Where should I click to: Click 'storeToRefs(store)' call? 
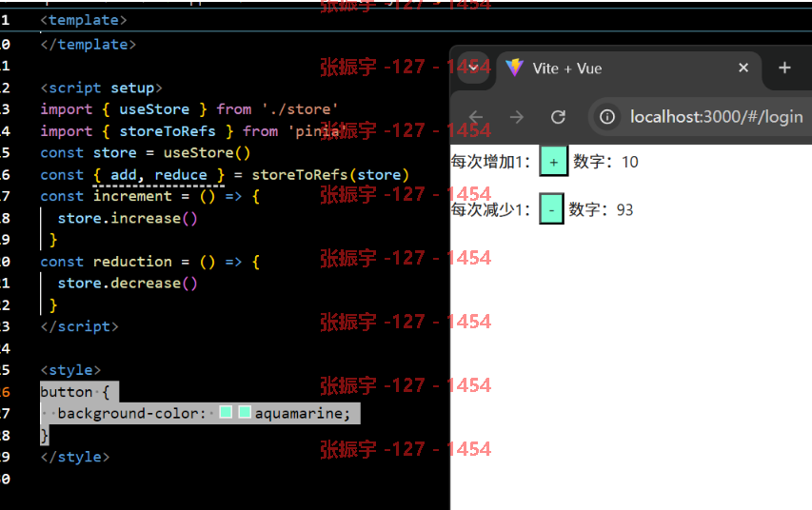tap(330, 174)
